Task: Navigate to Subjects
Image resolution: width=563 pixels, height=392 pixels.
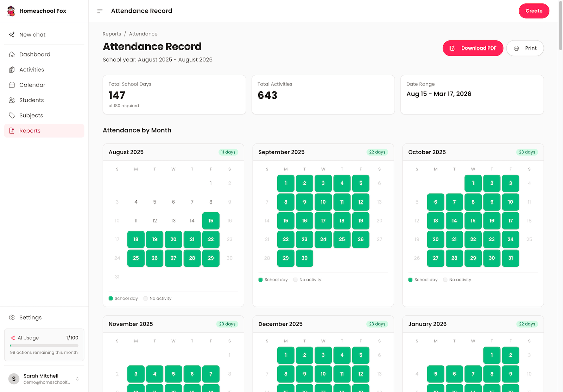Action: click(44, 115)
